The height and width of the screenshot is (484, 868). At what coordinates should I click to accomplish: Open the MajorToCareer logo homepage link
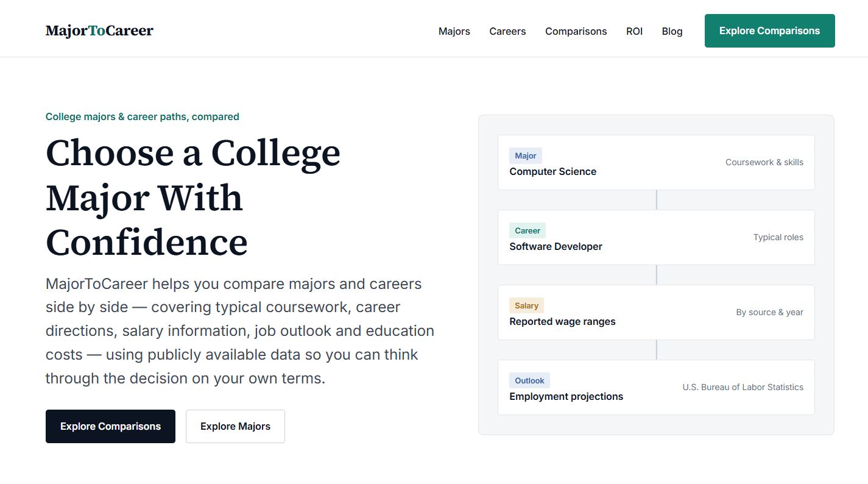[99, 30]
